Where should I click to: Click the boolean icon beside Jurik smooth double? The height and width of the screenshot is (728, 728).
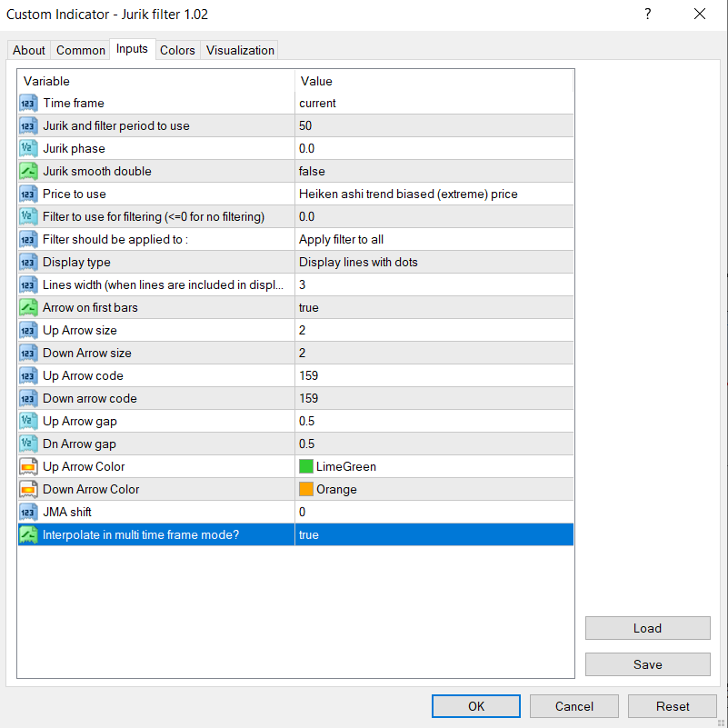tap(28, 172)
